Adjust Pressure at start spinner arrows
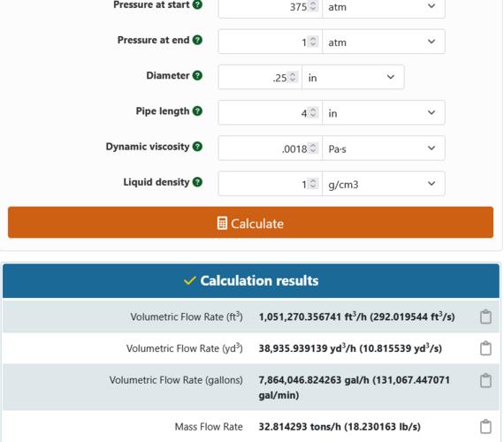The height and width of the screenshot is (442, 504). click(313, 6)
